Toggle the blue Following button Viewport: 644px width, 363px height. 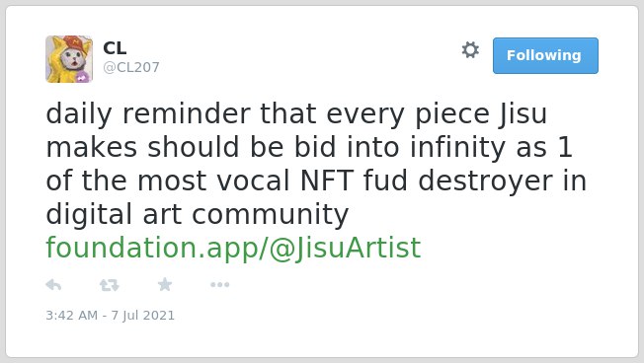point(545,56)
